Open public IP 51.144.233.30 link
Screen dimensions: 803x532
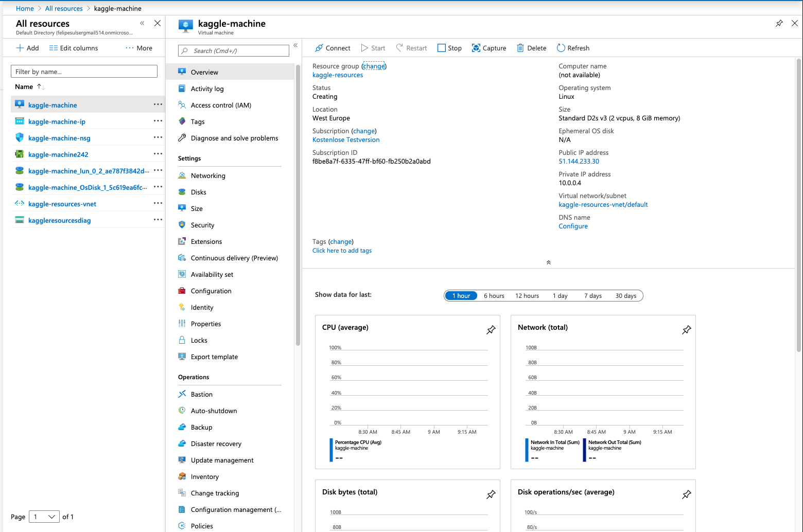point(579,162)
